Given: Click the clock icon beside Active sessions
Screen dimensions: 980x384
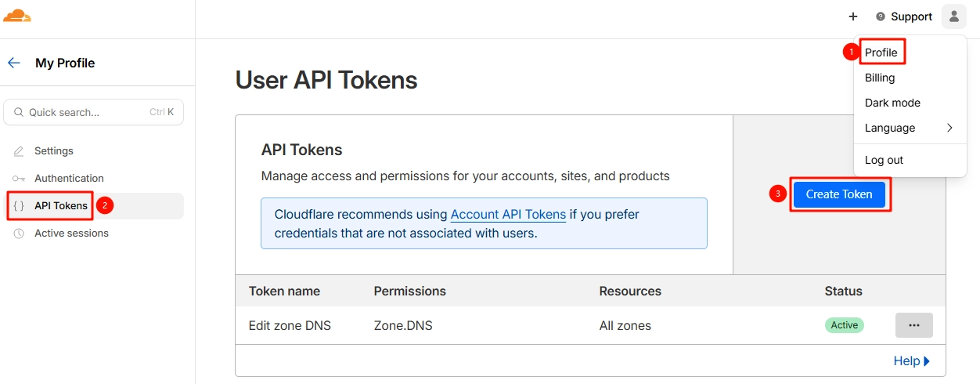Looking at the screenshot, I should tap(19, 234).
